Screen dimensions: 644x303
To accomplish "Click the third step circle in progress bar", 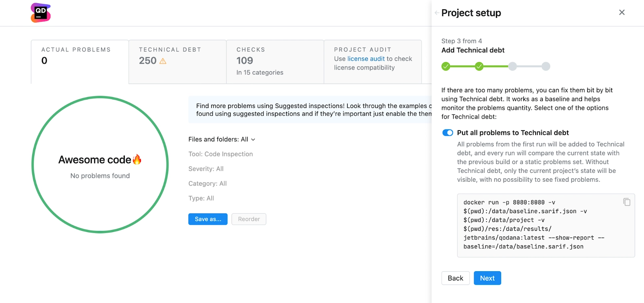I will point(512,66).
